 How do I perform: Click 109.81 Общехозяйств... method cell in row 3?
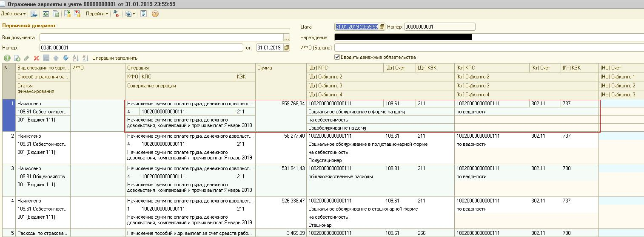click(43, 176)
